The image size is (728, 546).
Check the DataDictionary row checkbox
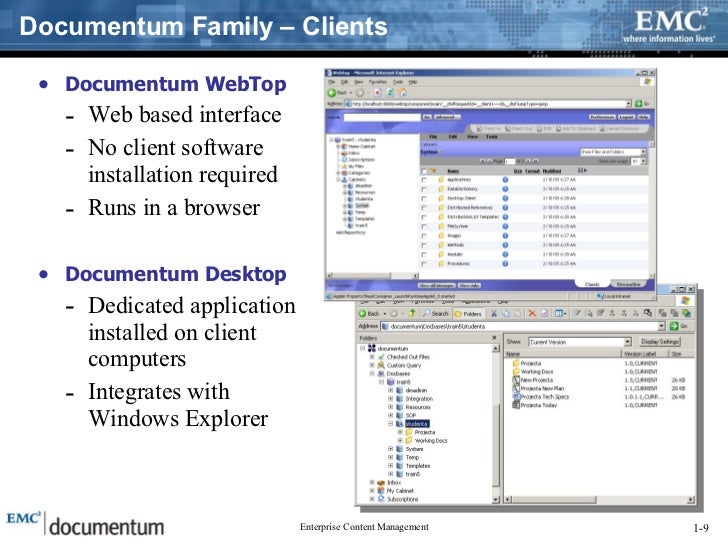pyautogui.click(x=424, y=189)
